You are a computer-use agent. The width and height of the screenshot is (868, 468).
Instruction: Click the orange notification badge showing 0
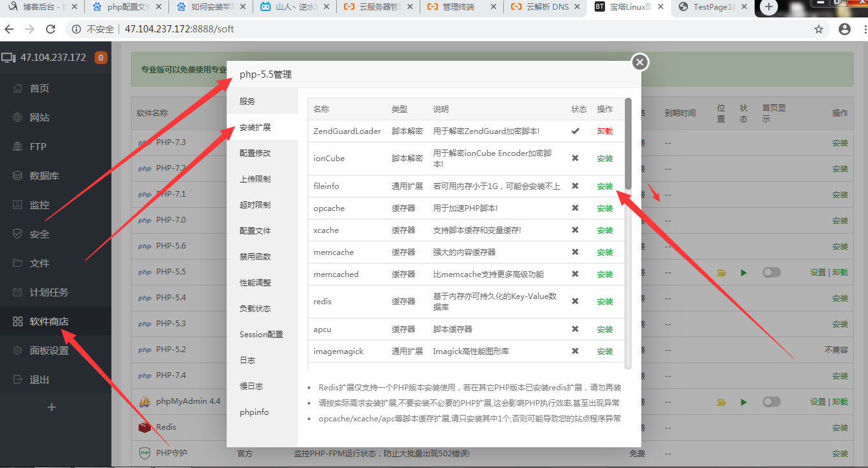[x=100, y=58]
